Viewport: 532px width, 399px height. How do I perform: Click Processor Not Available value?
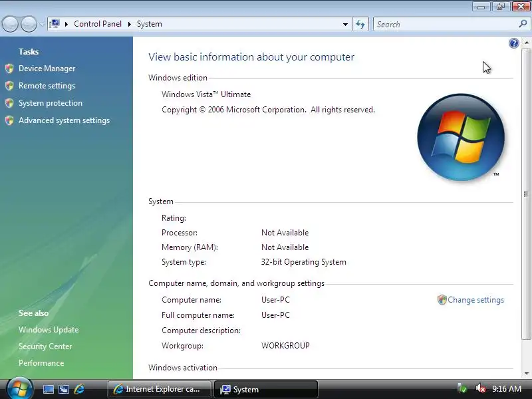285,233
